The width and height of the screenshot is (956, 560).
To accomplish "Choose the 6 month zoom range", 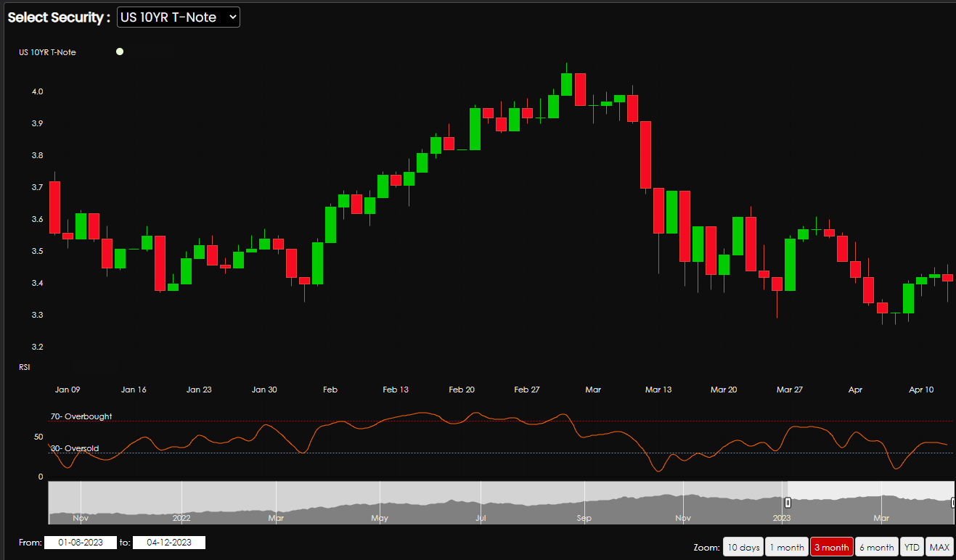I will [876, 547].
